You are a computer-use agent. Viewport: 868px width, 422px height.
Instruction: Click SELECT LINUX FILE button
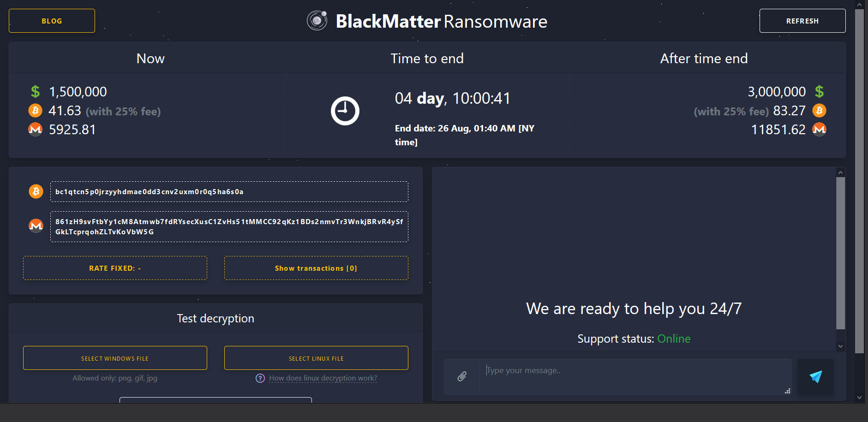[x=316, y=358]
